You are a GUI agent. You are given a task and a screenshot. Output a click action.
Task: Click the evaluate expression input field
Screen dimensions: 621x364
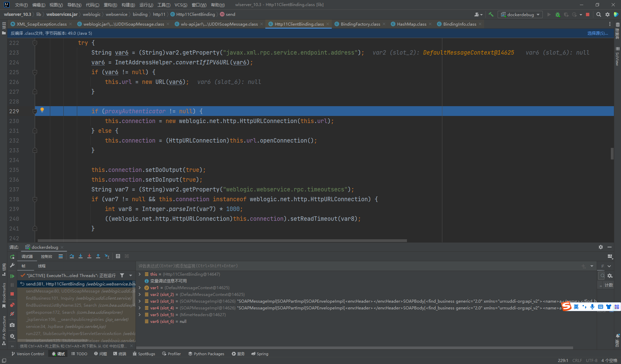[x=359, y=266]
